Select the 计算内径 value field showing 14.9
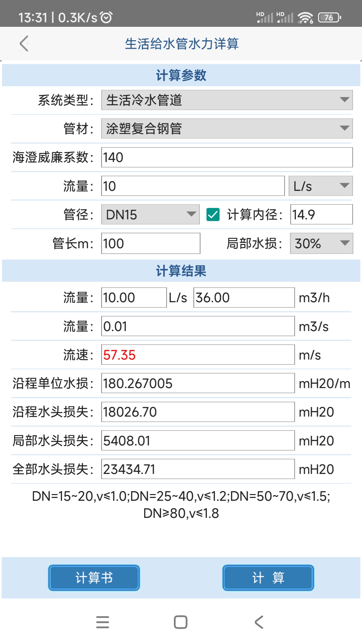Viewport: 362px width, 644px height. pos(321,214)
